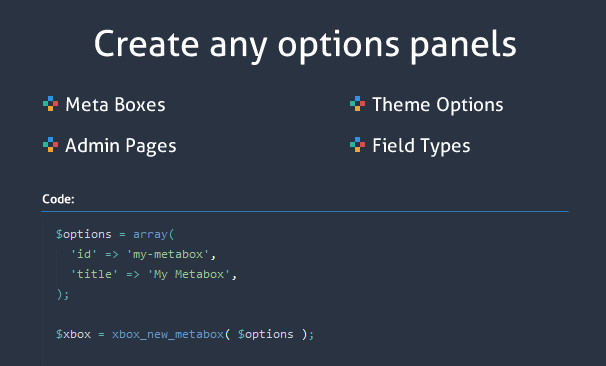Click the 'My Metabox' string value
This screenshot has height=366, width=606.
coord(189,274)
